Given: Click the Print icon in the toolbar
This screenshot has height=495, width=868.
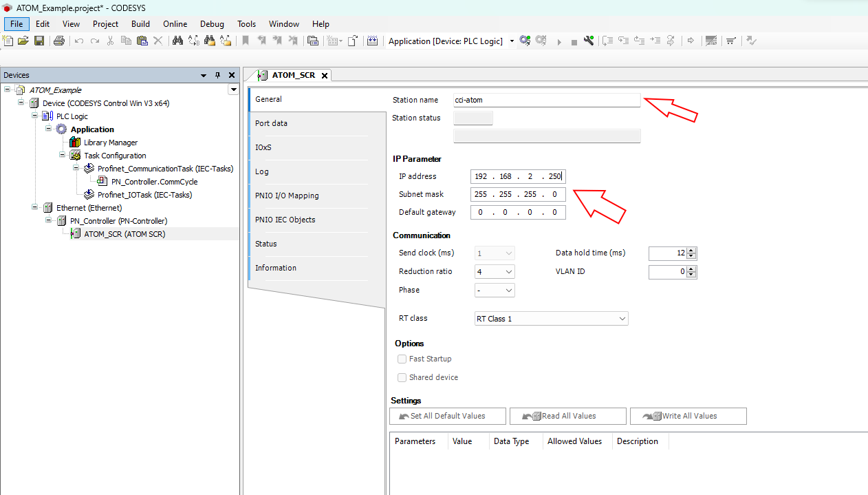Looking at the screenshot, I should click(59, 41).
